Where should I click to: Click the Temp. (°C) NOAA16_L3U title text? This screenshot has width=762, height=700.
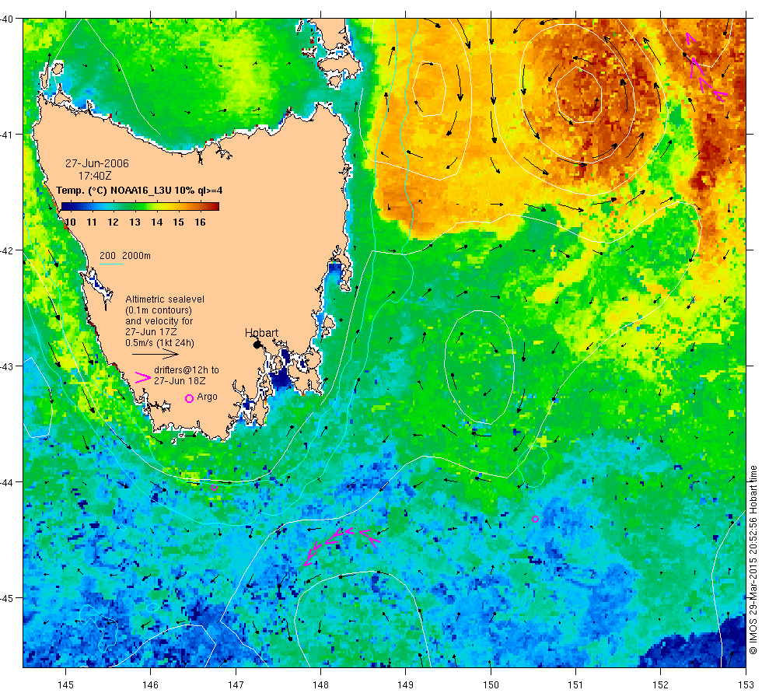pyautogui.click(x=139, y=191)
